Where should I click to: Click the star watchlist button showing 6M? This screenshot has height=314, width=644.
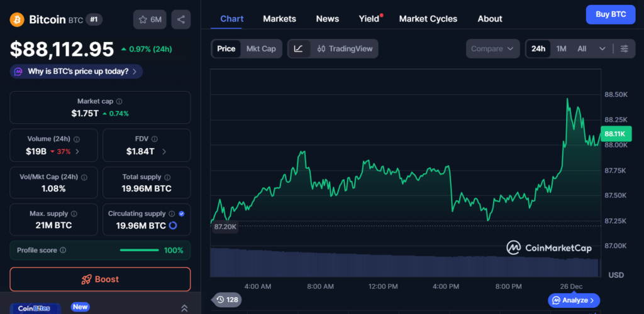click(150, 19)
